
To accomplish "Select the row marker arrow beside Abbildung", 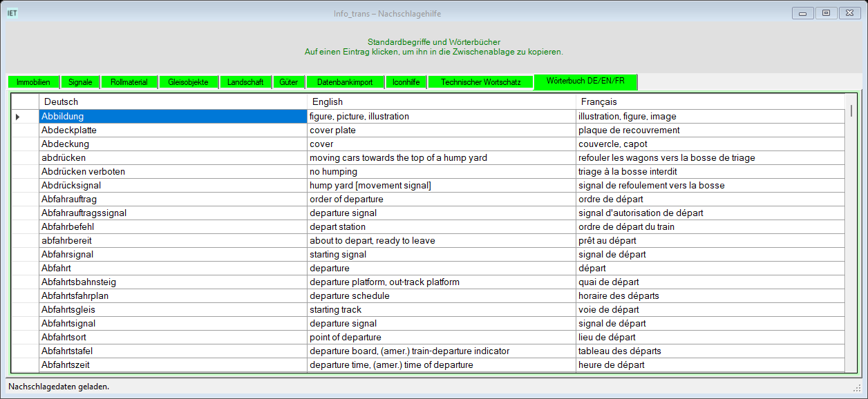I will coord(17,117).
